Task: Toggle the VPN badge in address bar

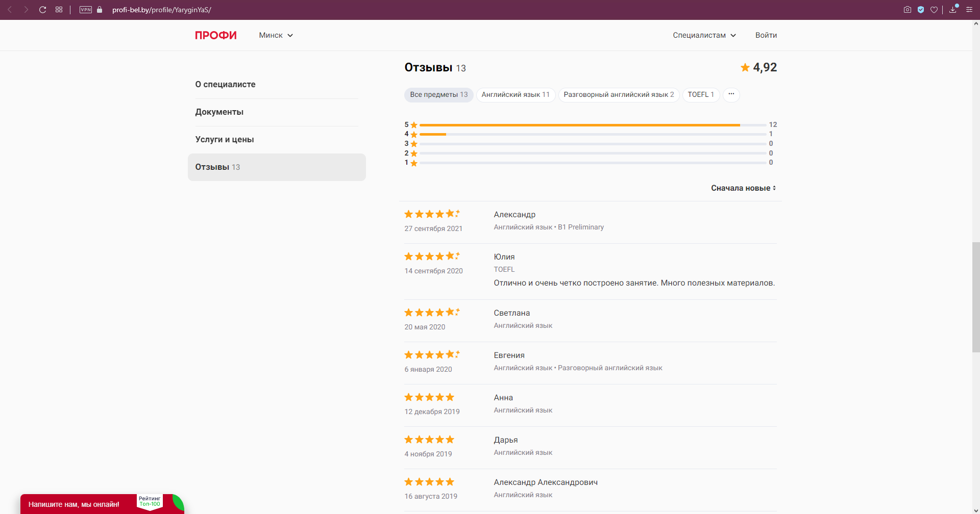Action: 86,10
